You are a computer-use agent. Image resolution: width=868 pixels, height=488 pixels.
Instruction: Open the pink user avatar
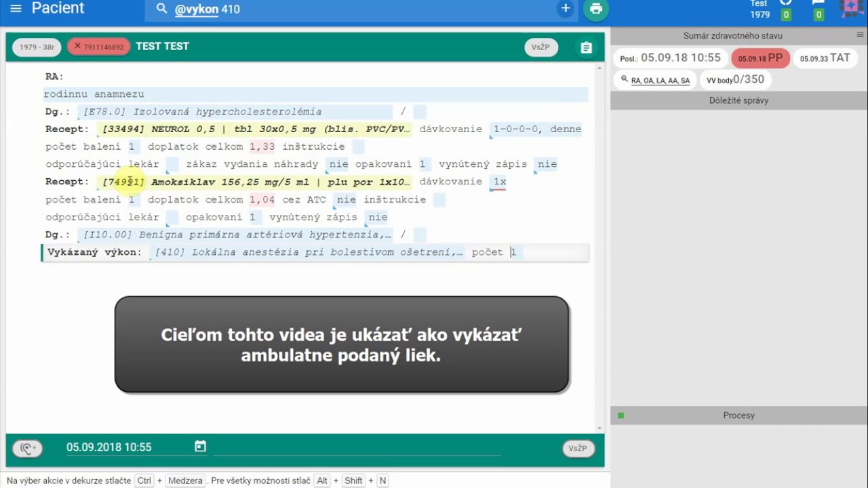click(852, 8)
